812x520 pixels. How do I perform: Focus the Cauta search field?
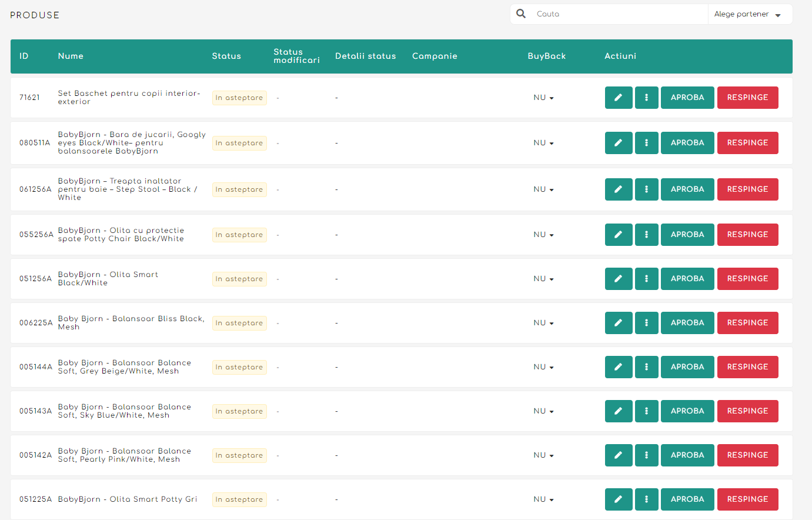(617, 14)
